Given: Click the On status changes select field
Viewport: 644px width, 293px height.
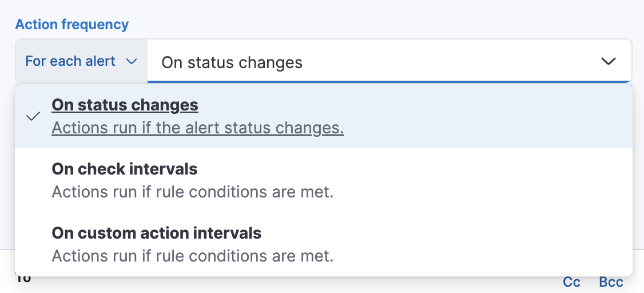Looking at the screenshot, I should click(377, 61).
